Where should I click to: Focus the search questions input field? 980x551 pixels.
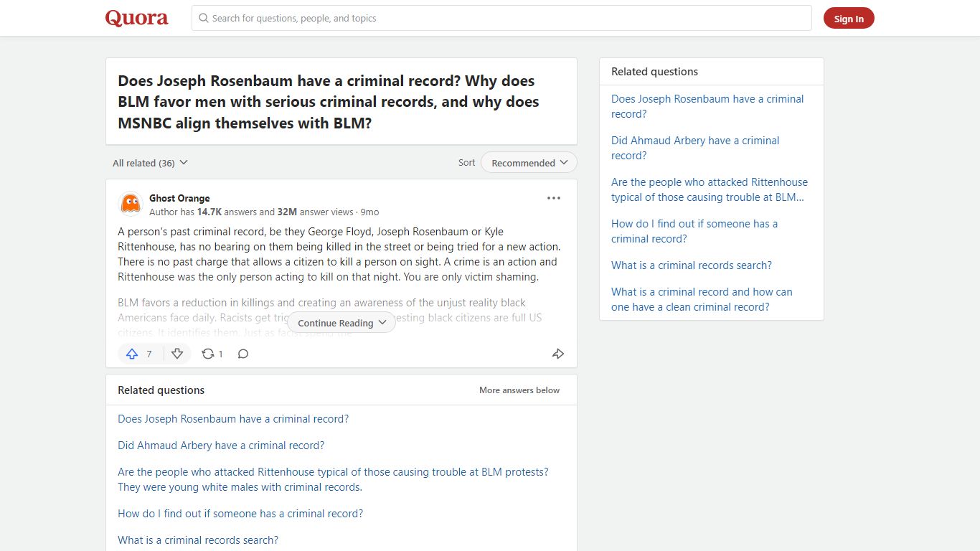tap(501, 18)
